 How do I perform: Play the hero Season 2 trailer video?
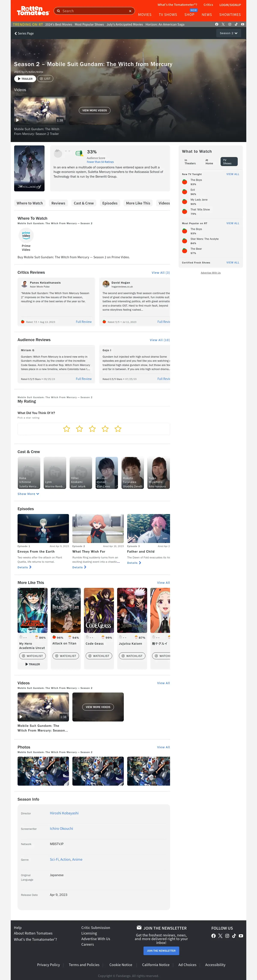(39, 110)
